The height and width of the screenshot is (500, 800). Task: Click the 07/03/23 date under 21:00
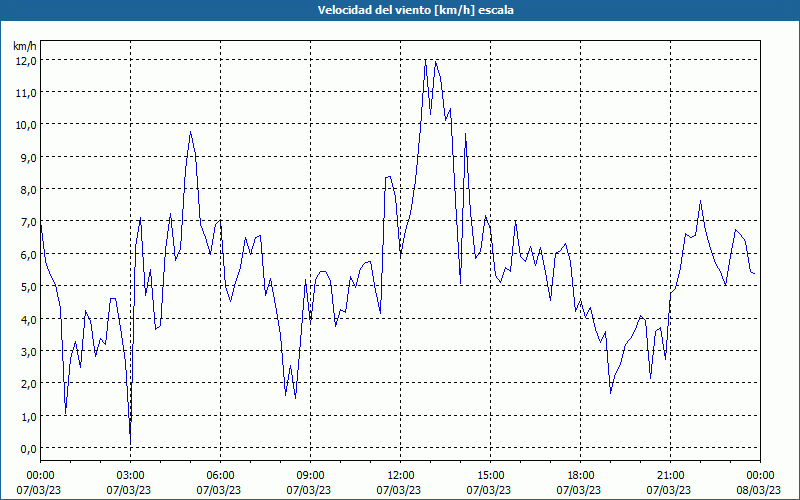pos(669,490)
